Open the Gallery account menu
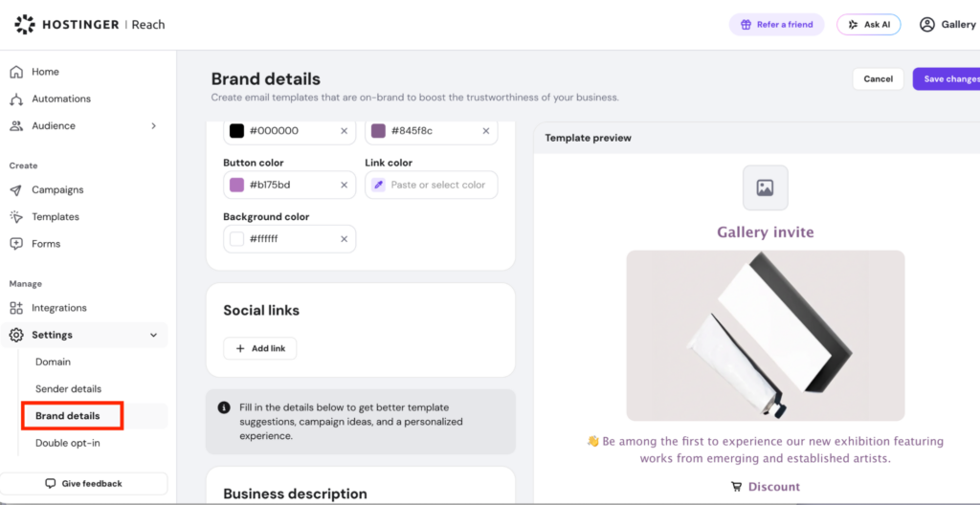This screenshot has height=505, width=980. pyautogui.click(x=948, y=24)
